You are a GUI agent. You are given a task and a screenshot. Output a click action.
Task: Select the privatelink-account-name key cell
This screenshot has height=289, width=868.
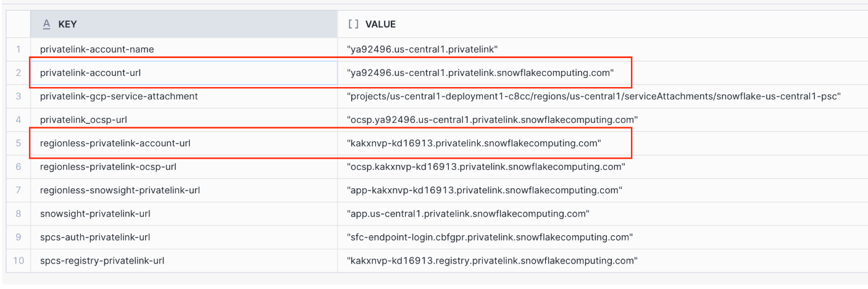pos(97,49)
